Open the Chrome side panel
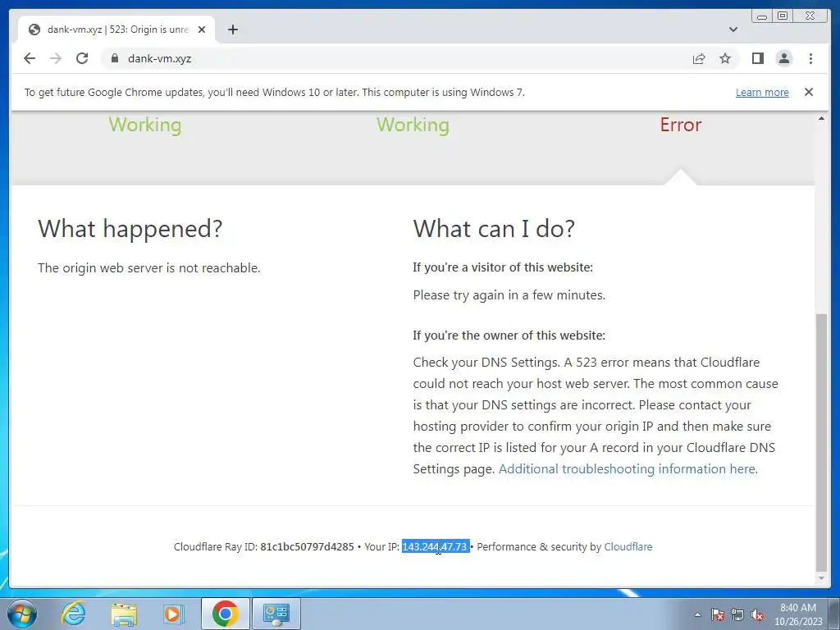This screenshot has width=840, height=630. (x=757, y=58)
